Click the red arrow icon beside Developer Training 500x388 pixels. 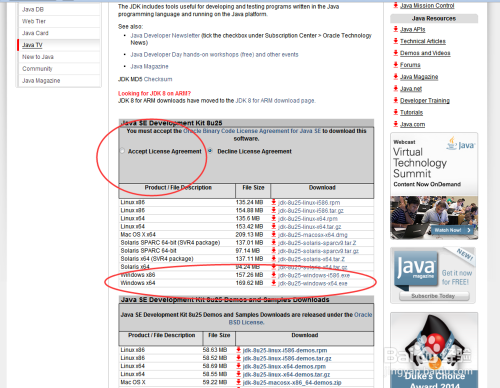396,100
